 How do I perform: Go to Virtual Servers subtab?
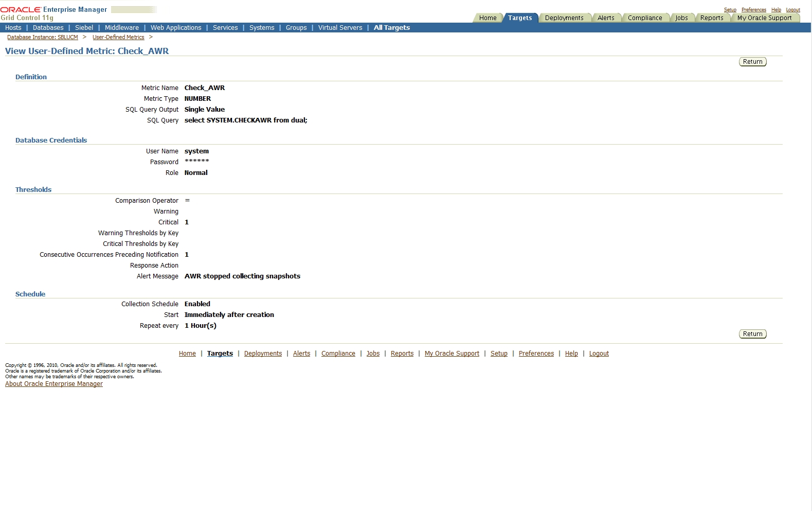(340, 28)
